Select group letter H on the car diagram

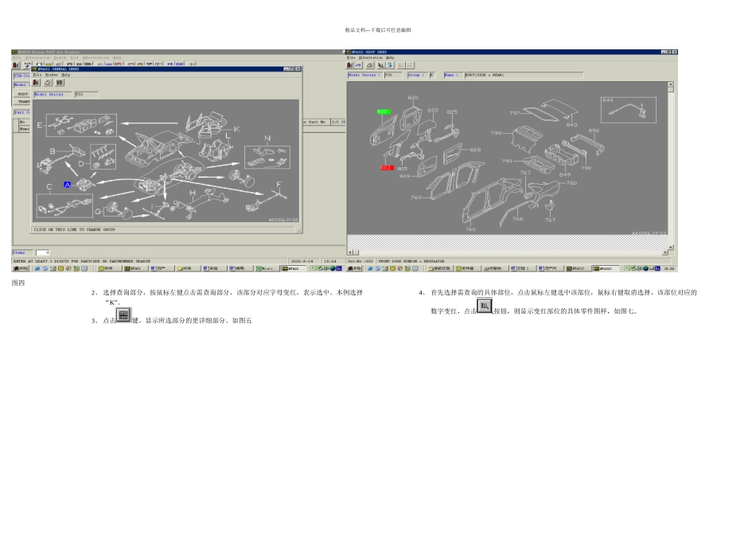(193, 193)
